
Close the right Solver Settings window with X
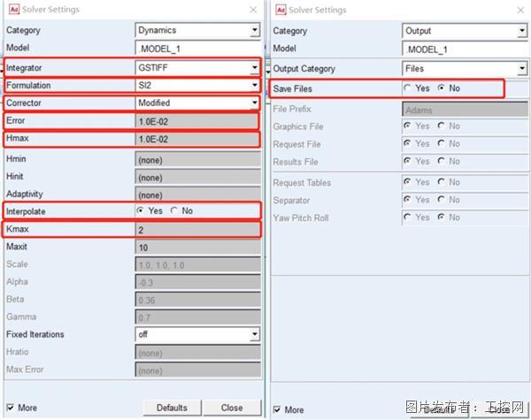click(x=520, y=10)
